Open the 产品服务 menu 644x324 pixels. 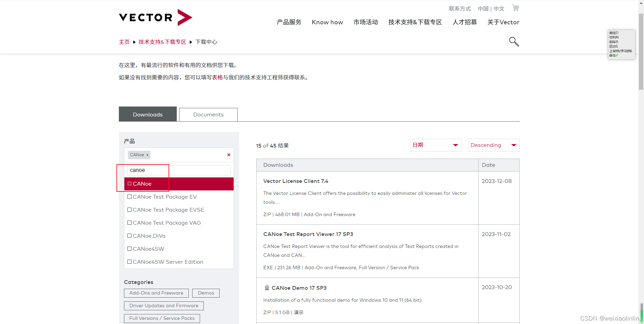coord(289,22)
